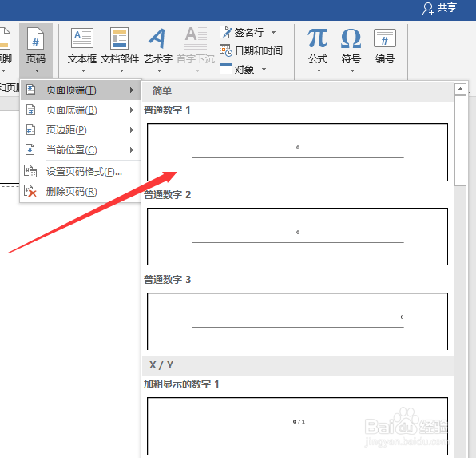The height and width of the screenshot is (458, 476).
Task: Choose 页面底端(B) menu item
Action: (x=81, y=110)
